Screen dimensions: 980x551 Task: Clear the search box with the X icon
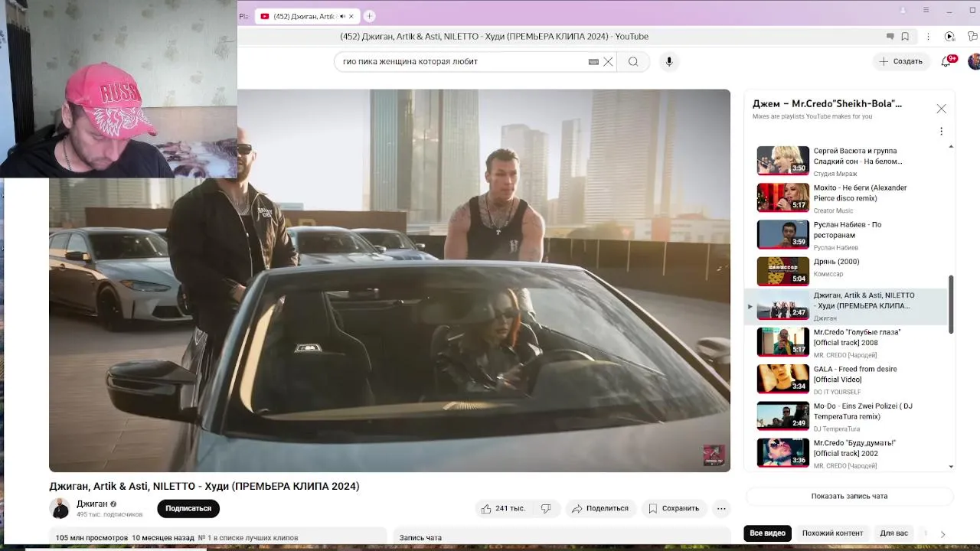(x=608, y=61)
